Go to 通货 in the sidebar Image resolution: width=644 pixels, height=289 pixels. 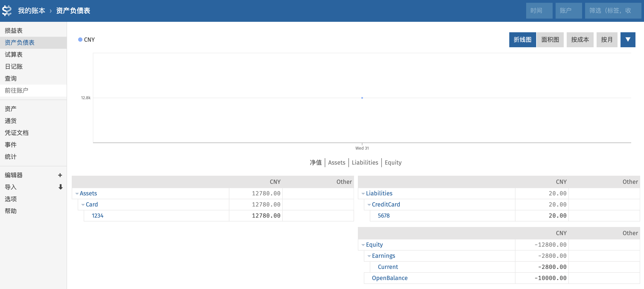(x=33, y=121)
